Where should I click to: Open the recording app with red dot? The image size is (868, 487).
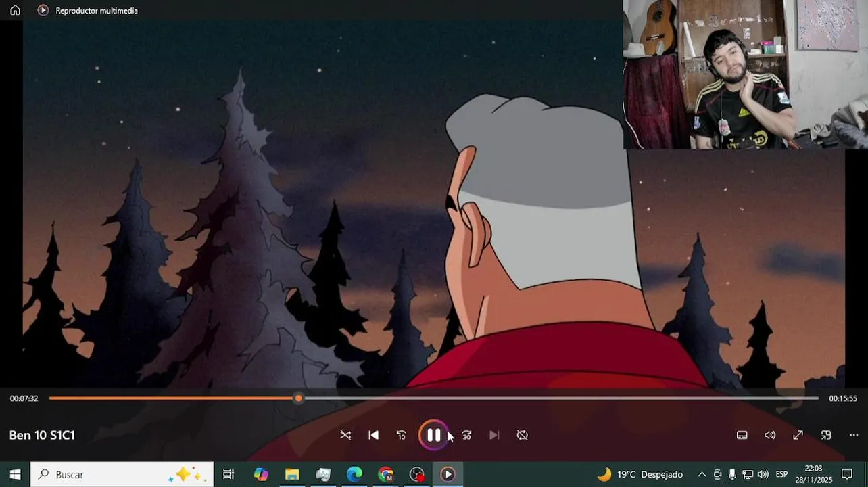pos(416,474)
